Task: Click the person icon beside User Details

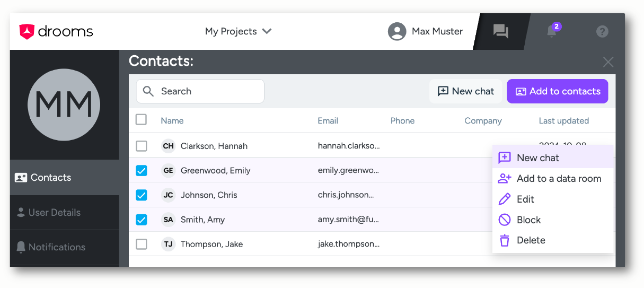Action: pyautogui.click(x=21, y=213)
